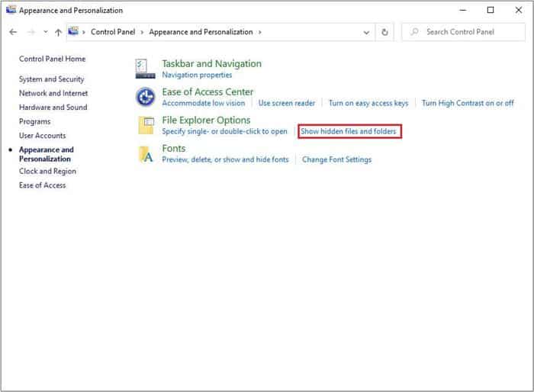The width and height of the screenshot is (534, 392).
Task: Click the Control Panel icon in address bar
Action: click(73, 32)
